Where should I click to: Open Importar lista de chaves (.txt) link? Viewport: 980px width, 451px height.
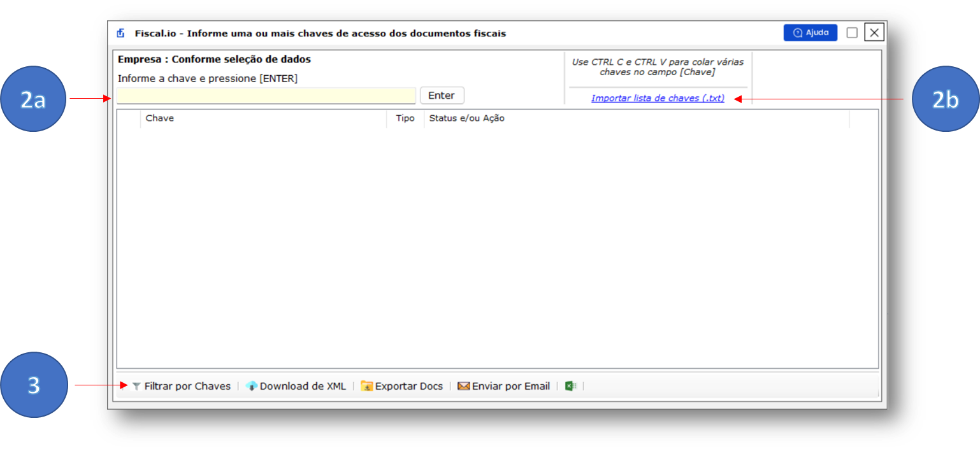[658, 98]
